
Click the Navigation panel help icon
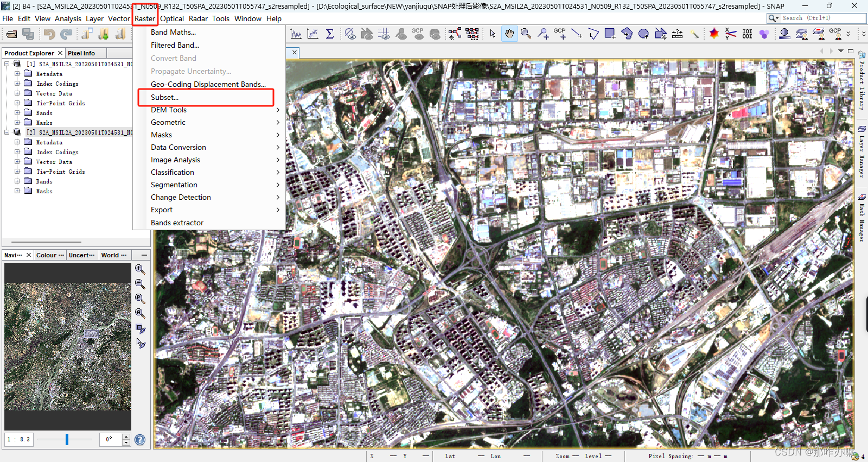[x=140, y=440]
